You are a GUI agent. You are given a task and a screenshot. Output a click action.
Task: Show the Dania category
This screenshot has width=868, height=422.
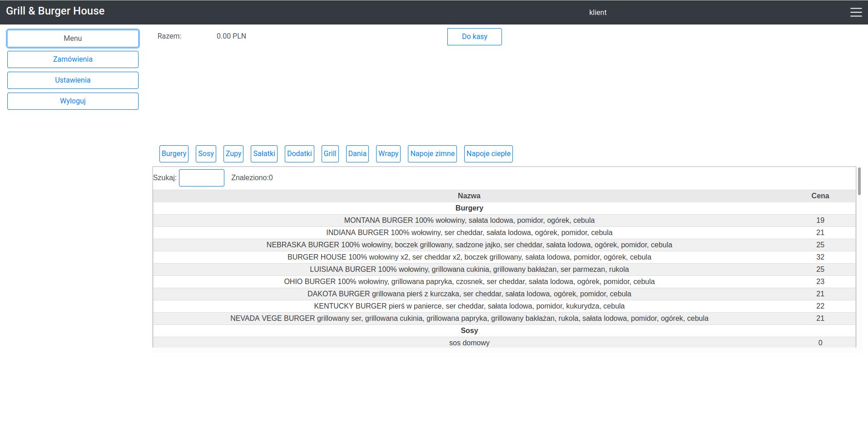357,154
